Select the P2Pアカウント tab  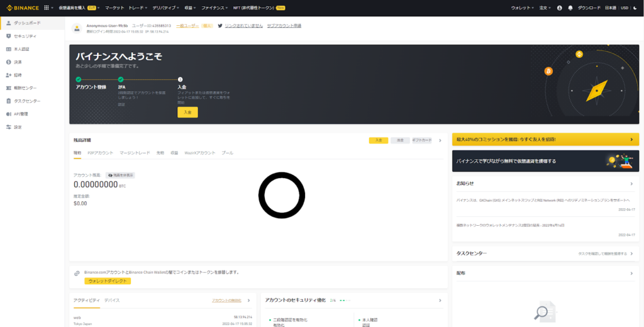100,153
